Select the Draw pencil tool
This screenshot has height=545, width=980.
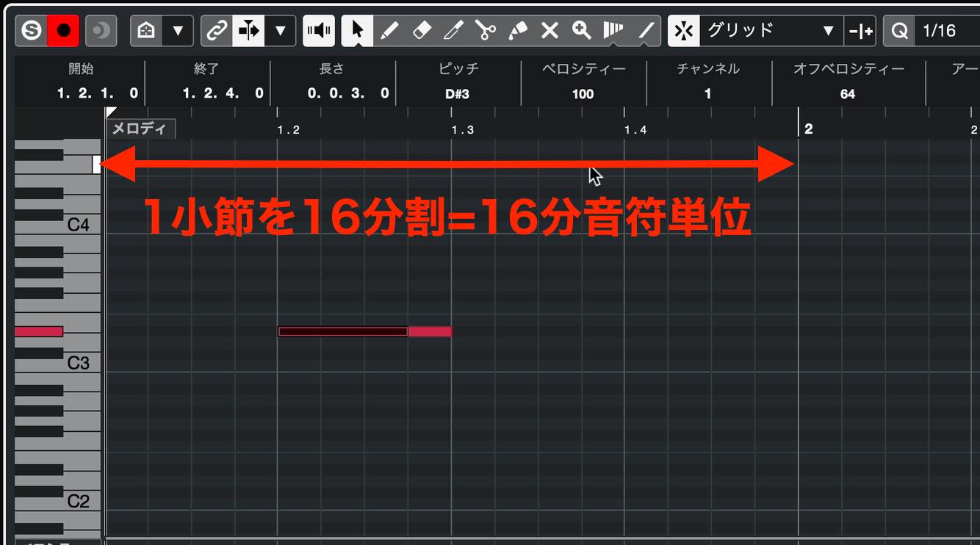pyautogui.click(x=389, y=31)
